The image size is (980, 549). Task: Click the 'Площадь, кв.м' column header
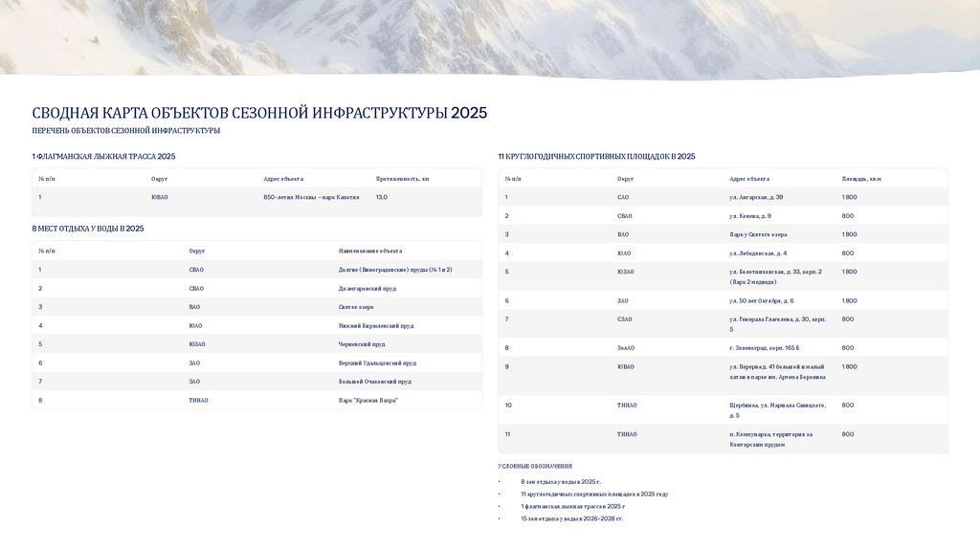click(861, 179)
